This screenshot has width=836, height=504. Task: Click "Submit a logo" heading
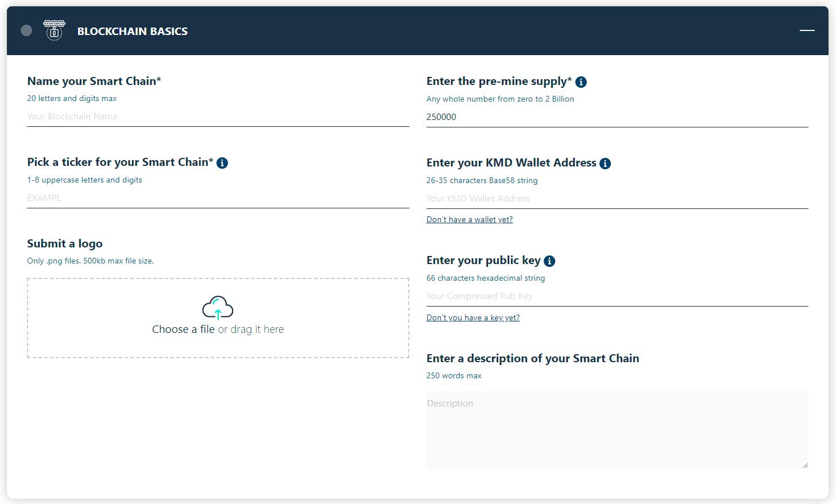click(65, 244)
